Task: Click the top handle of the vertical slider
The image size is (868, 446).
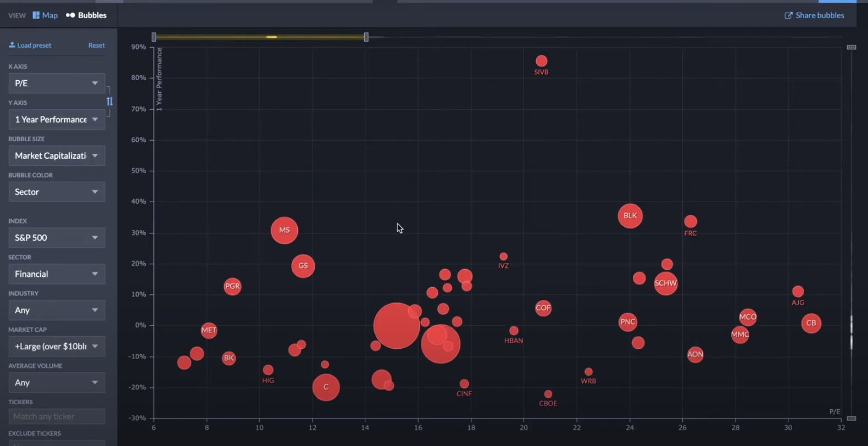Action: [x=852, y=47]
